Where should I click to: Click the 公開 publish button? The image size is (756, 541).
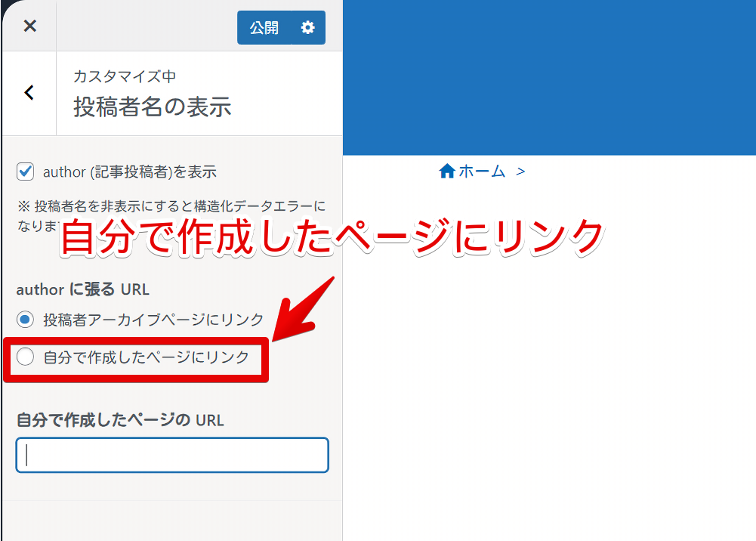coord(264,27)
